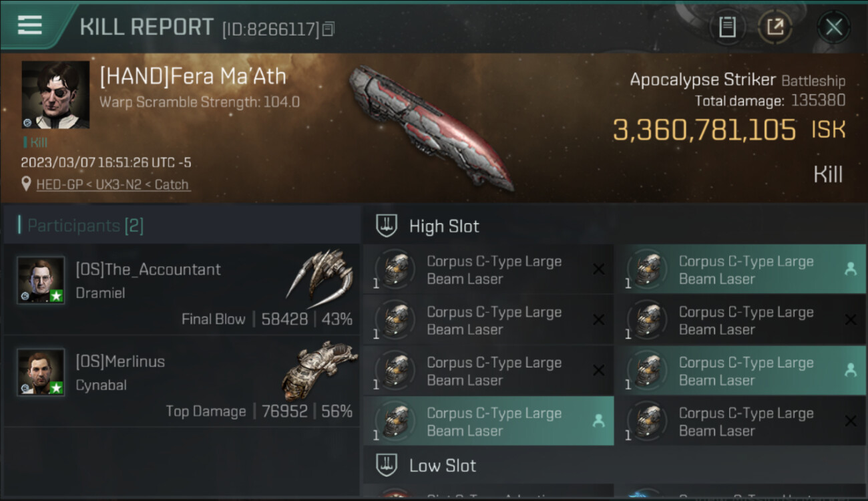This screenshot has width=868, height=501.
Task: Select Merlinus participant entry
Action: pyautogui.click(x=182, y=381)
